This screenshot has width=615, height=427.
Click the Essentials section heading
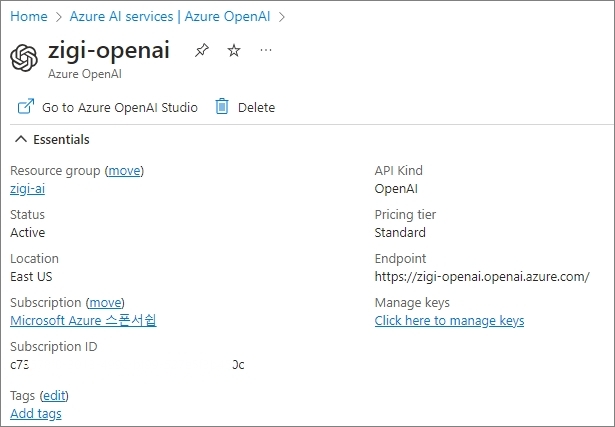point(61,140)
